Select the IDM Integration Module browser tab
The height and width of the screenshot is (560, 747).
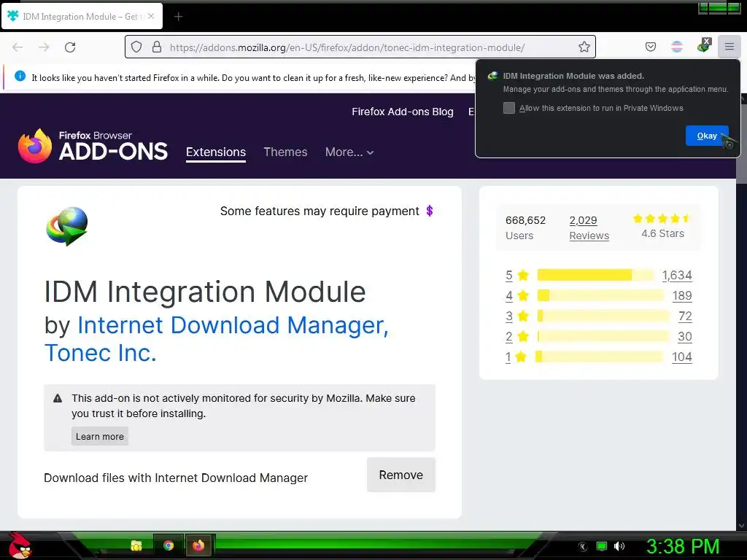(x=82, y=17)
